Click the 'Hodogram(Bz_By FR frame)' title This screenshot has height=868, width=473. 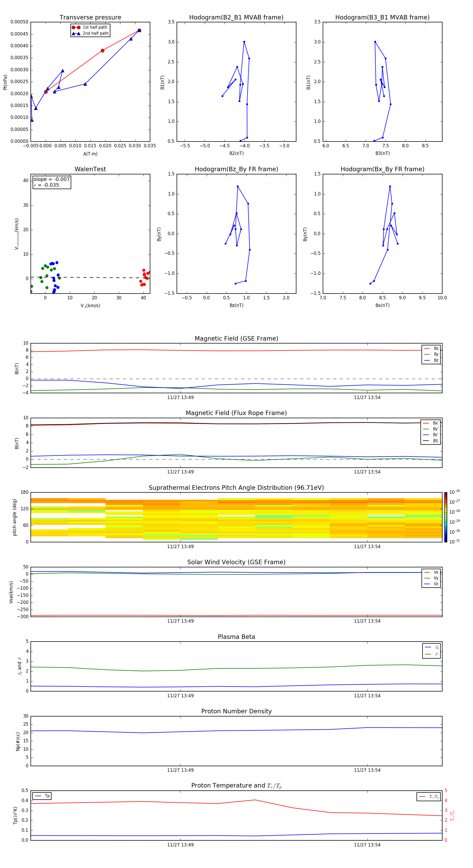(x=236, y=169)
